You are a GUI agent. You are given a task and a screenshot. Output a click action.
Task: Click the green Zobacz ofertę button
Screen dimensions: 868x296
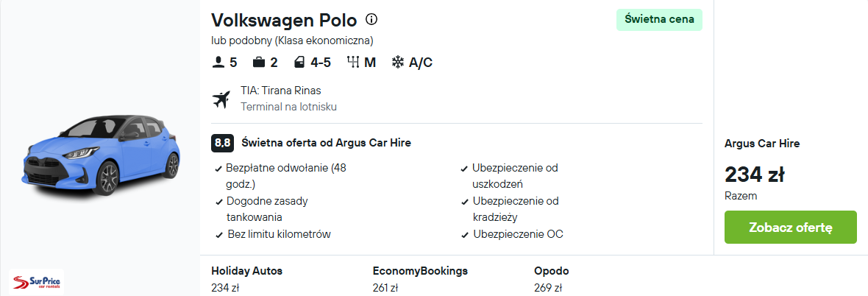[x=791, y=228]
